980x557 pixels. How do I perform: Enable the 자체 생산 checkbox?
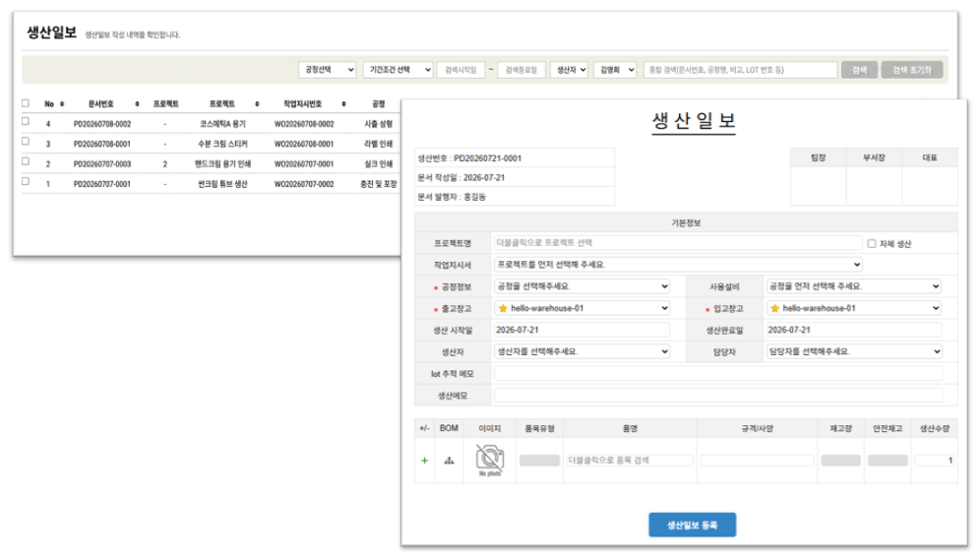[x=871, y=244]
